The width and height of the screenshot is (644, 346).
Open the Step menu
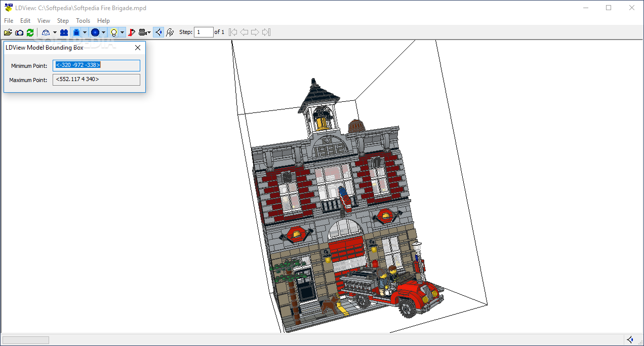(63, 21)
